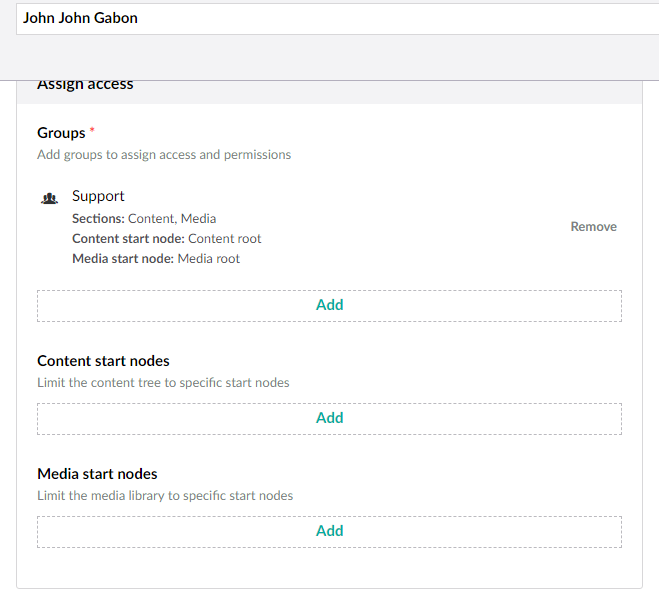Open the Support group entry

[x=98, y=196]
